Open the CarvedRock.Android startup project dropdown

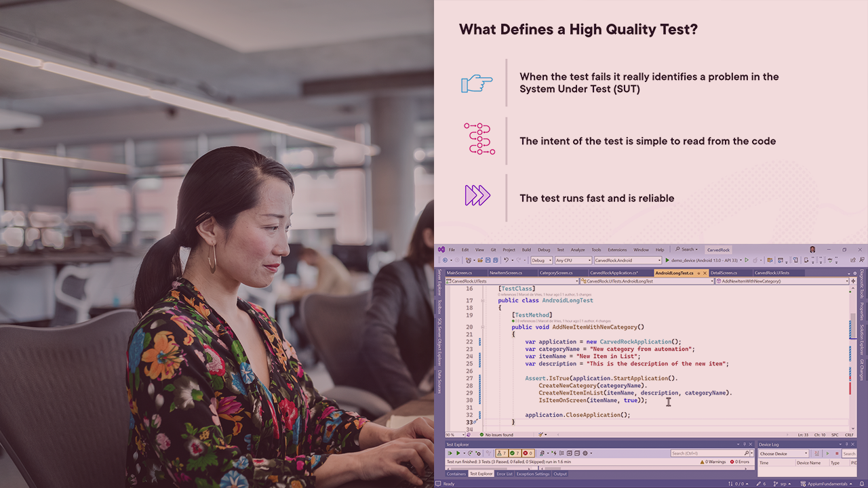(627, 260)
